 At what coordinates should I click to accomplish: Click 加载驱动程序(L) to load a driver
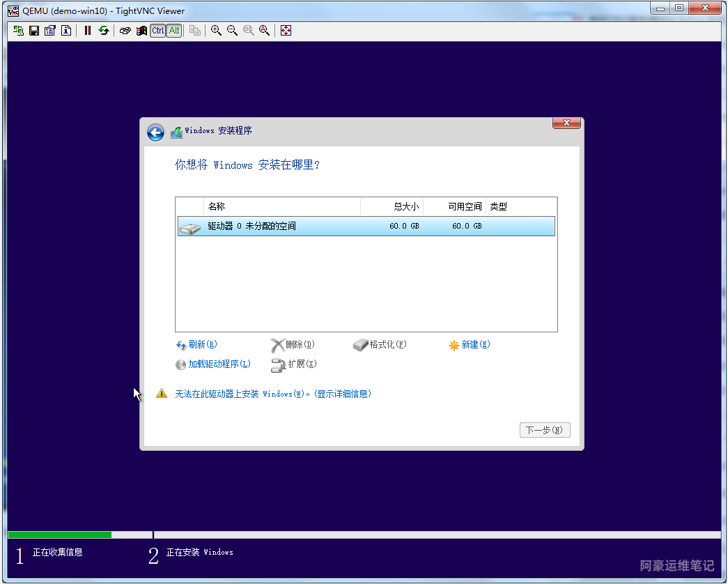(219, 364)
